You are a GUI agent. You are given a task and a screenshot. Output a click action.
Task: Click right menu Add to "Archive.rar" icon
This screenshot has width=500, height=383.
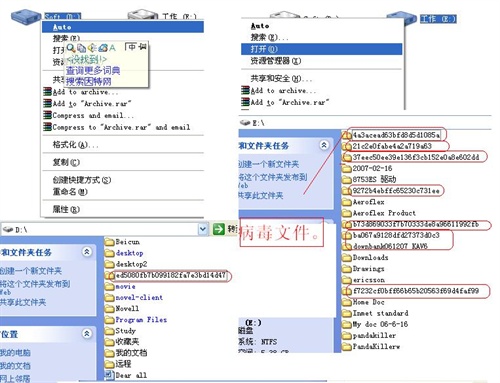(x=245, y=102)
